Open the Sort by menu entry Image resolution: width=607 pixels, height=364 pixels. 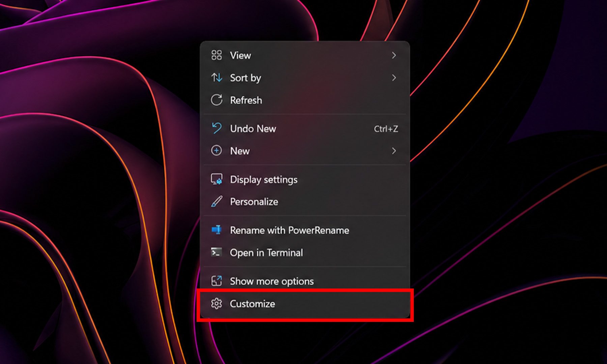pyautogui.click(x=305, y=78)
